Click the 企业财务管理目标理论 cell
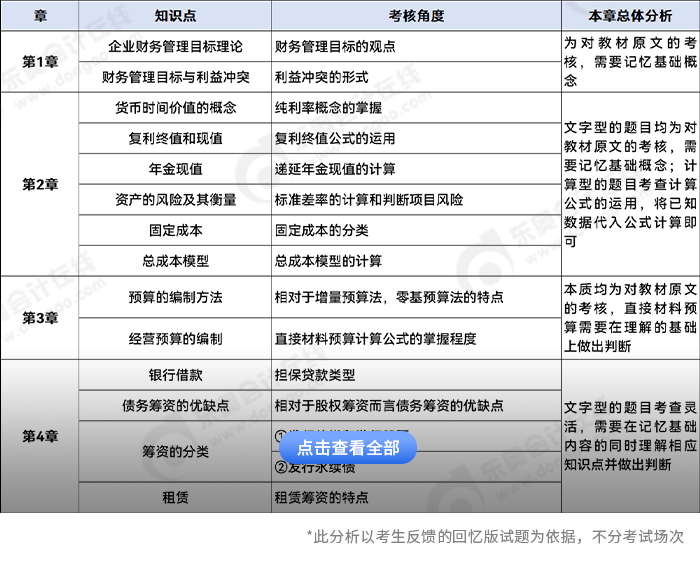Screen dimensions: 700x562 175,47
